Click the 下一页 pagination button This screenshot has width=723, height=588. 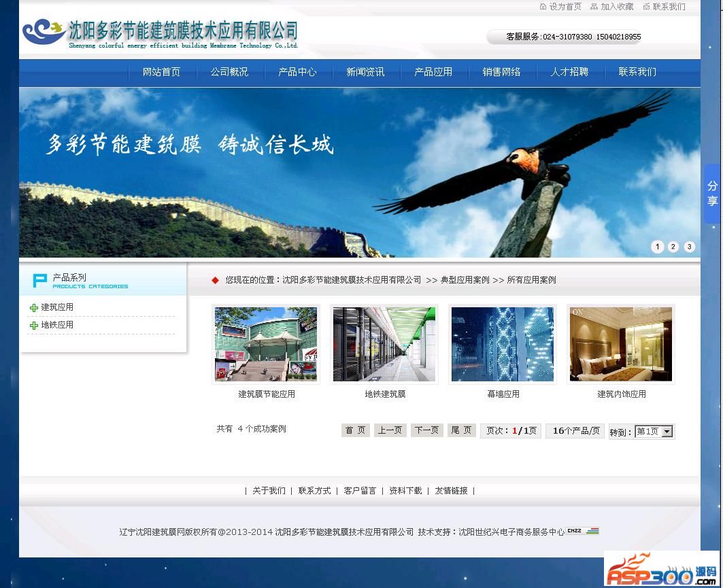(x=426, y=430)
